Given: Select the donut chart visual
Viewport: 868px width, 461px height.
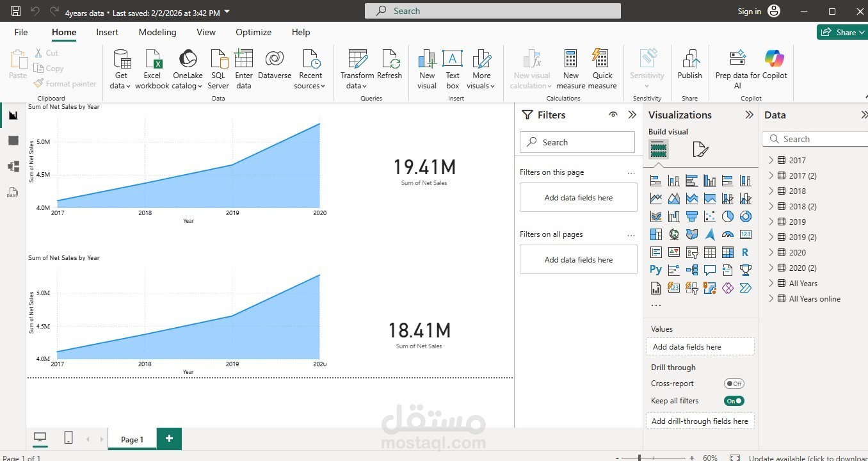Looking at the screenshot, I should pos(745,216).
